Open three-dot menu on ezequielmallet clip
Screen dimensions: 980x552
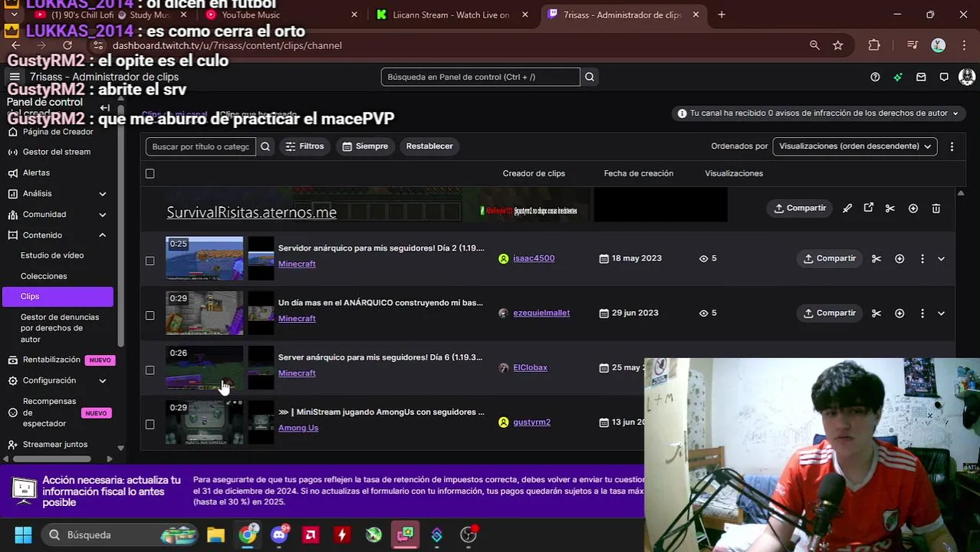pos(922,314)
